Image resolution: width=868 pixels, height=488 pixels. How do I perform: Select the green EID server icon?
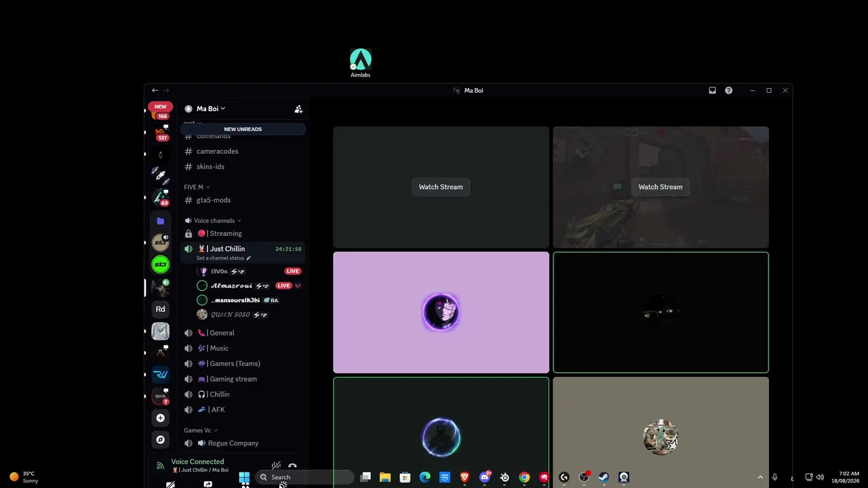click(160, 264)
